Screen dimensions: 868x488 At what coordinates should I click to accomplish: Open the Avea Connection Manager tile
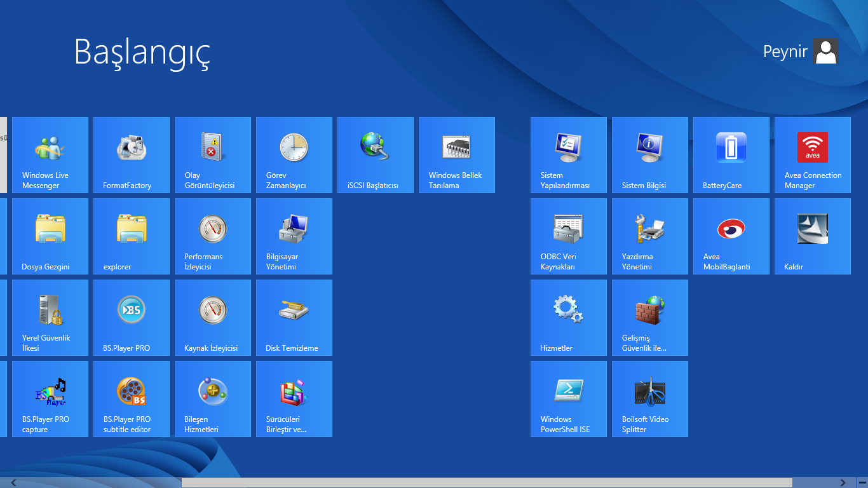click(813, 155)
